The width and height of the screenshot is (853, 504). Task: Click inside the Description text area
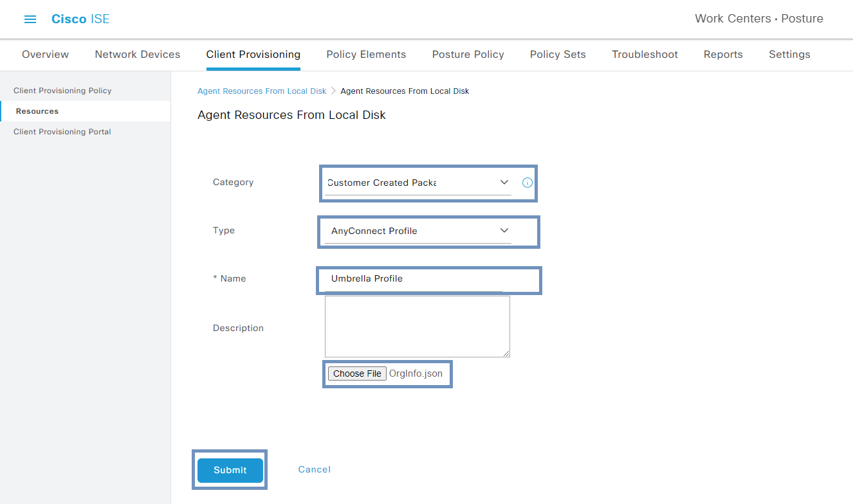417,327
